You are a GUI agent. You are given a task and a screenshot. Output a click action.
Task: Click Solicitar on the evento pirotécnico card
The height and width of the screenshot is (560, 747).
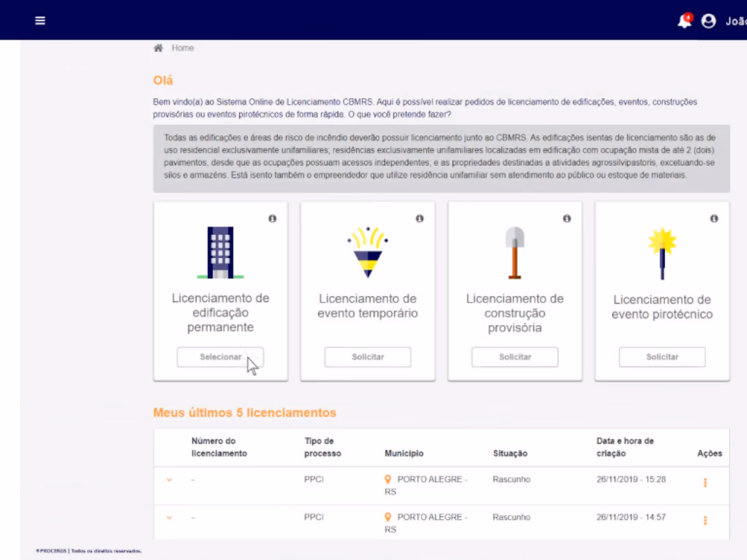(662, 357)
